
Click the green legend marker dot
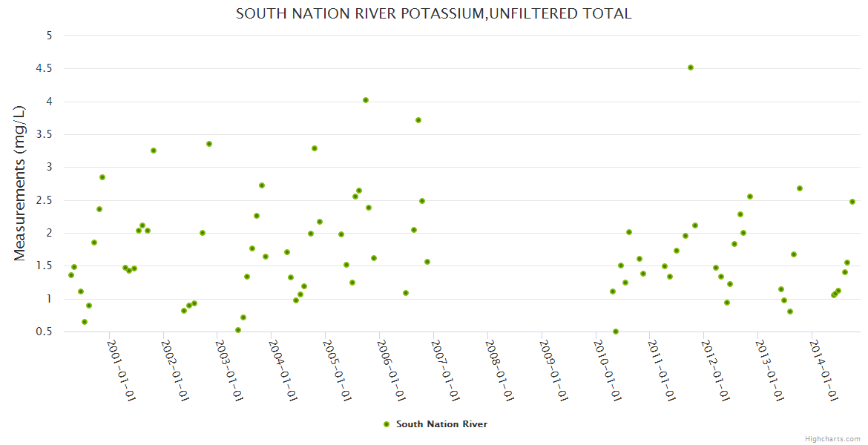(x=386, y=424)
